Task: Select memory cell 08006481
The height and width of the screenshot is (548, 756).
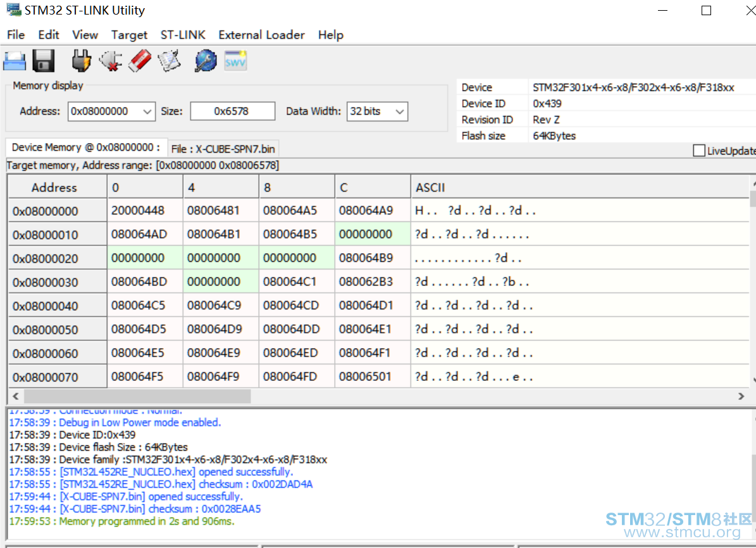Action: pos(221,210)
